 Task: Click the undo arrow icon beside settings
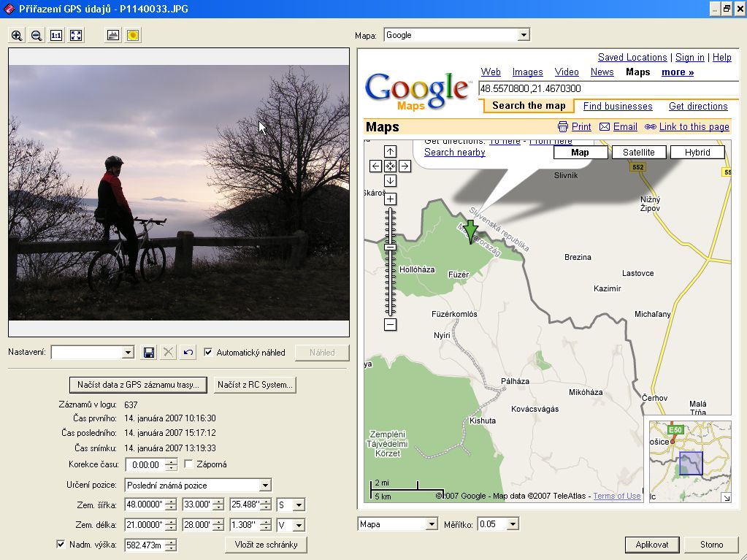click(188, 353)
